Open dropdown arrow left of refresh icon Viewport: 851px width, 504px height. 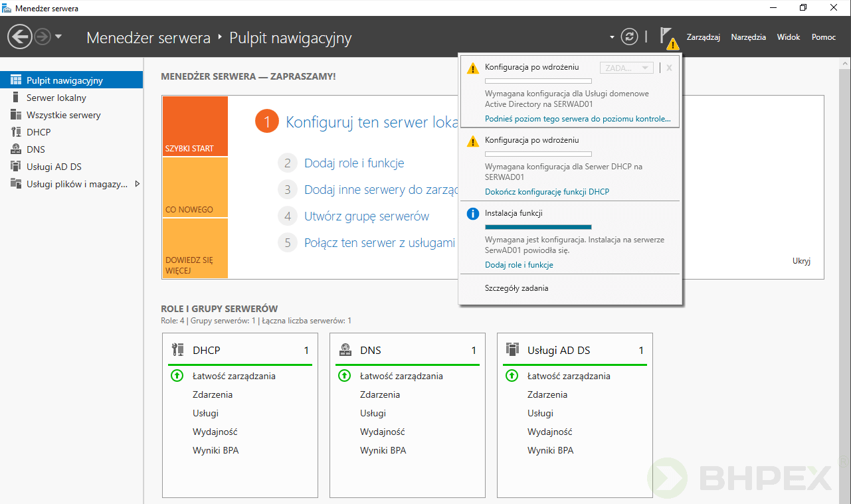tap(612, 37)
